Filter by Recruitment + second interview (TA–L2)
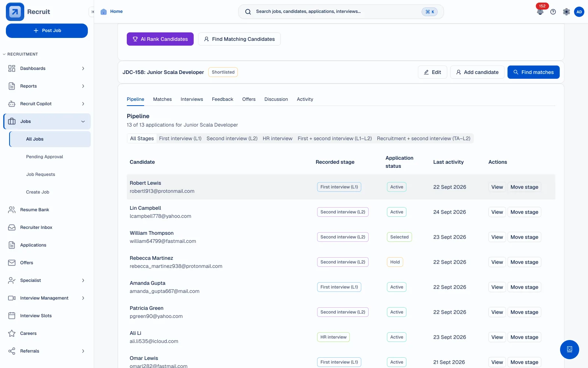This screenshot has height=368, width=588. point(424,138)
